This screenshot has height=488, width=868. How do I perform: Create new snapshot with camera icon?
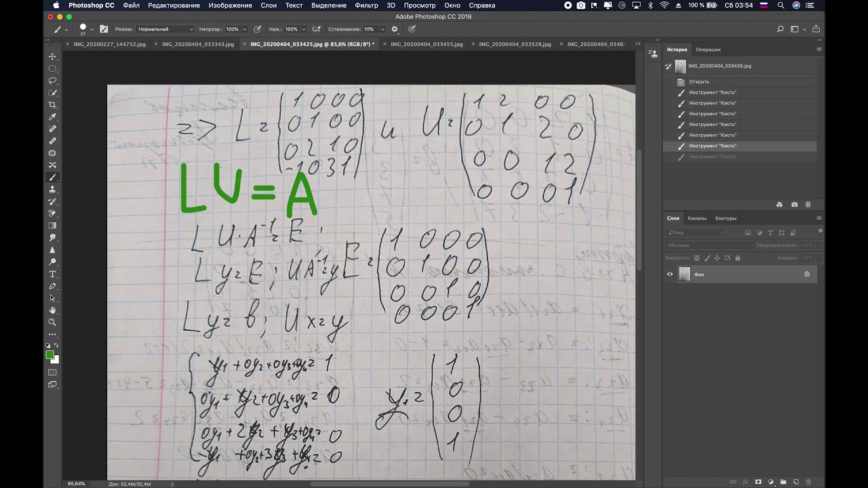[x=794, y=205]
